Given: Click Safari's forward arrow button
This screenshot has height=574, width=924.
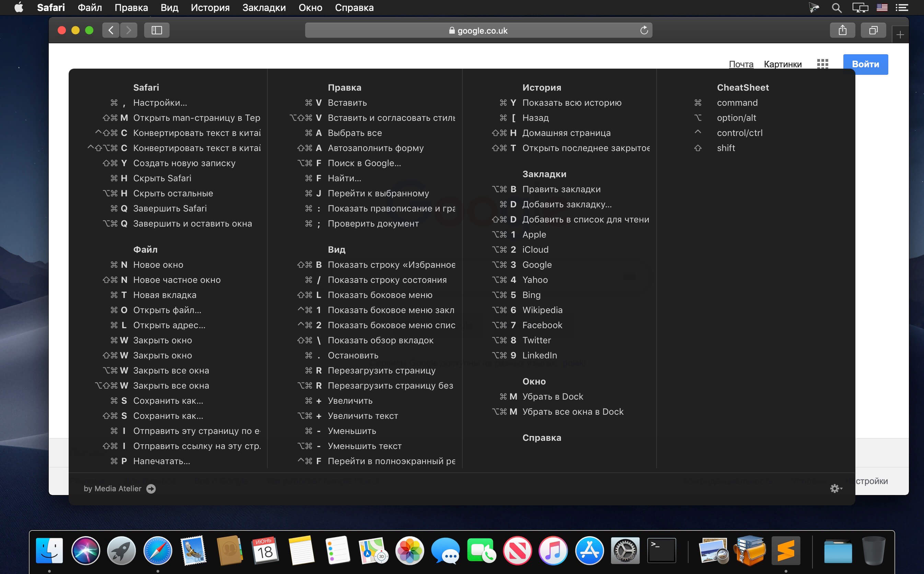Looking at the screenshot, I should point(129,30).
